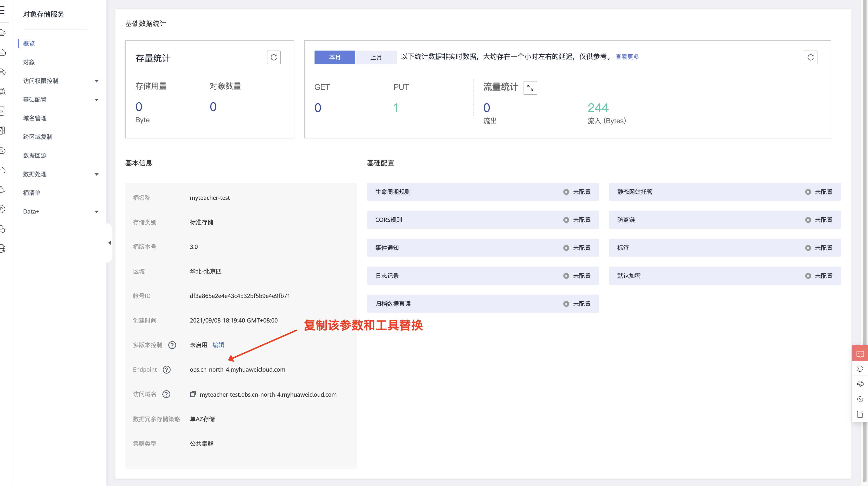Open 桶清单 in the sidebar menu
Image resolution: width=868 pixels, height=486 pixels.
[32, 192]
